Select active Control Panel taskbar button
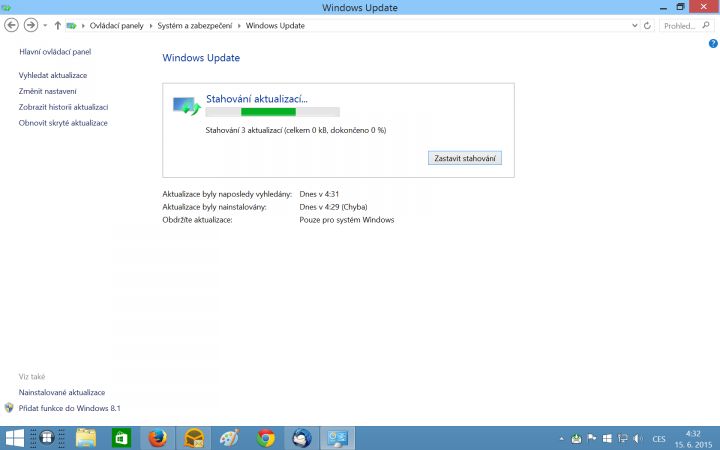 tap(338, 438)
